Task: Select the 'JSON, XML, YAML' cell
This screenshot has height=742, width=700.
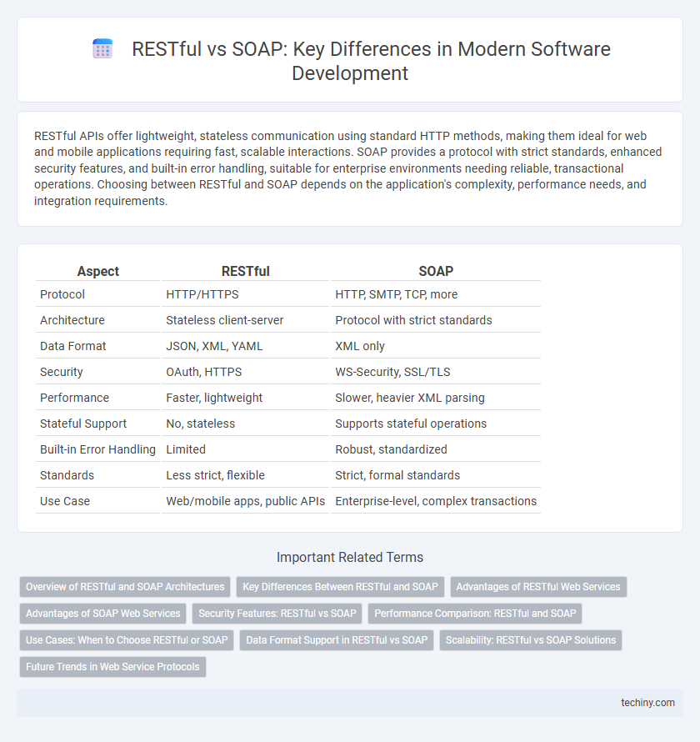Action: point(246,346)
